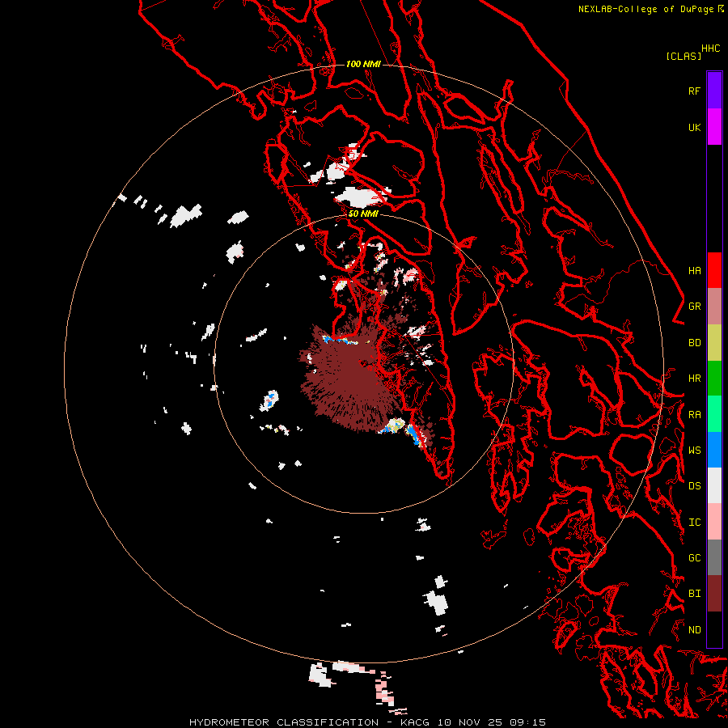
Task: Click the DS white legend swatch
Action: (x=714, y=485)
